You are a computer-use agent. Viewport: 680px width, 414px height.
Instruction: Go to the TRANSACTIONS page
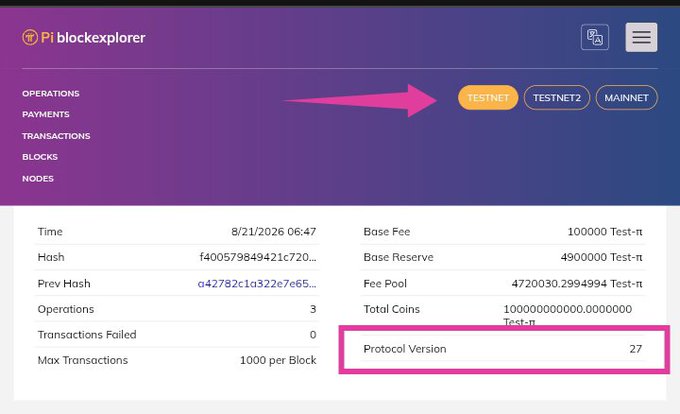[x=56, y=136]
